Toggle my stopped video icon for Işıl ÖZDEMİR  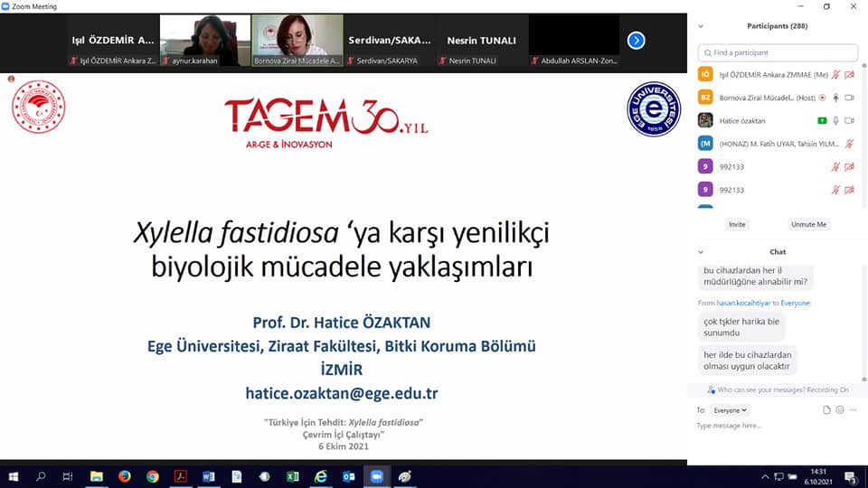pyautogui.click(x=849, y=75)
